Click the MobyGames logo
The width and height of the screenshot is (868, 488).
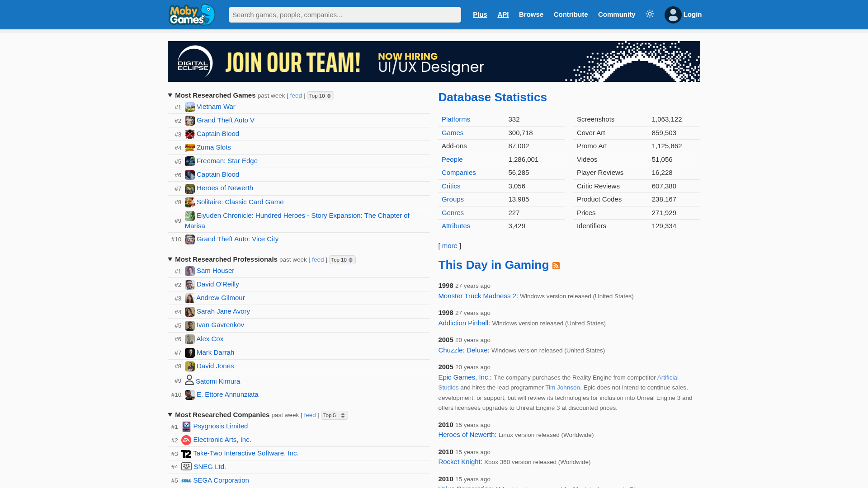pos(192,14)
